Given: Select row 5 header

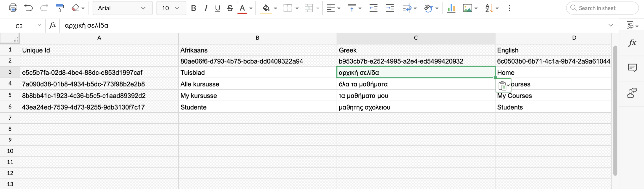Looking at the screenshot, I should pyautogui.click(x=10, y=95).
